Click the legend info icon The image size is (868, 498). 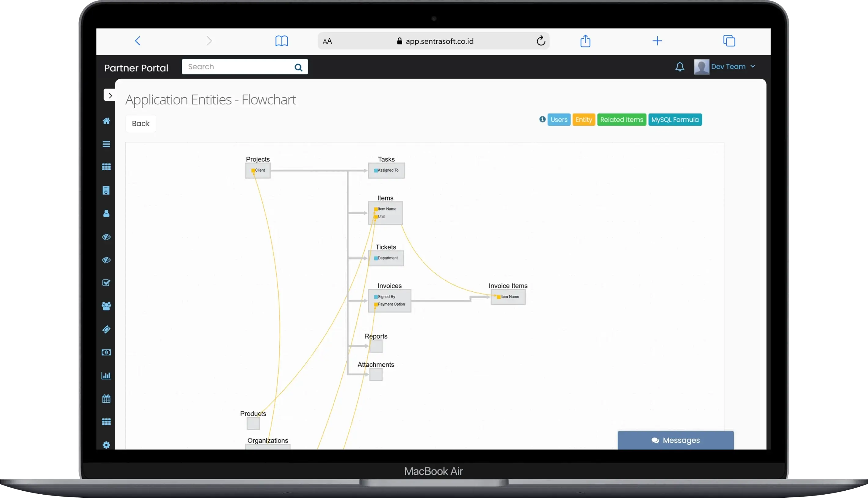point(542,119)
